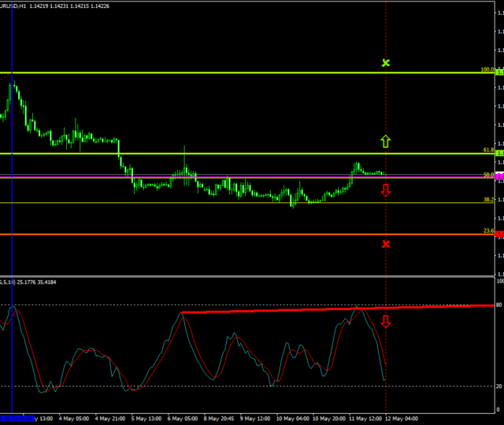Click the 61.8 Fibonacci level label
This screenshot has width=504, height=425.
pyautogui.click(x=488, y=150)
